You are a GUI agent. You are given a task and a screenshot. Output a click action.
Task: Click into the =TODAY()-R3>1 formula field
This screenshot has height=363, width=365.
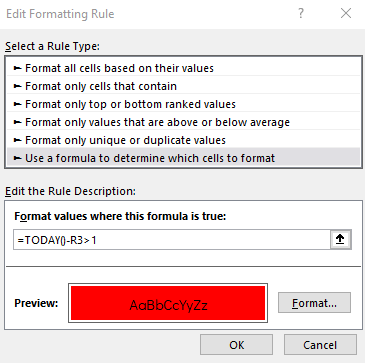click(x=172, y=239)
